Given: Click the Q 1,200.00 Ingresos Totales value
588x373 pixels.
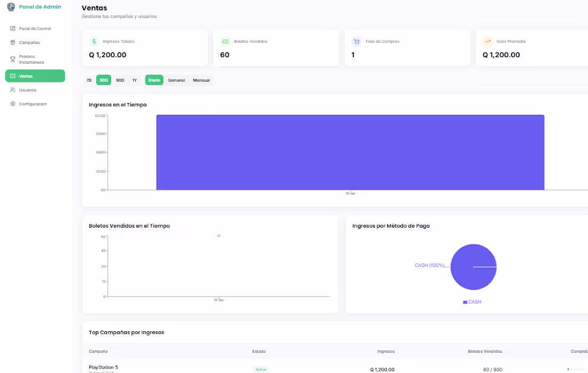Looking at the screenshot, I should coord(107,55).
